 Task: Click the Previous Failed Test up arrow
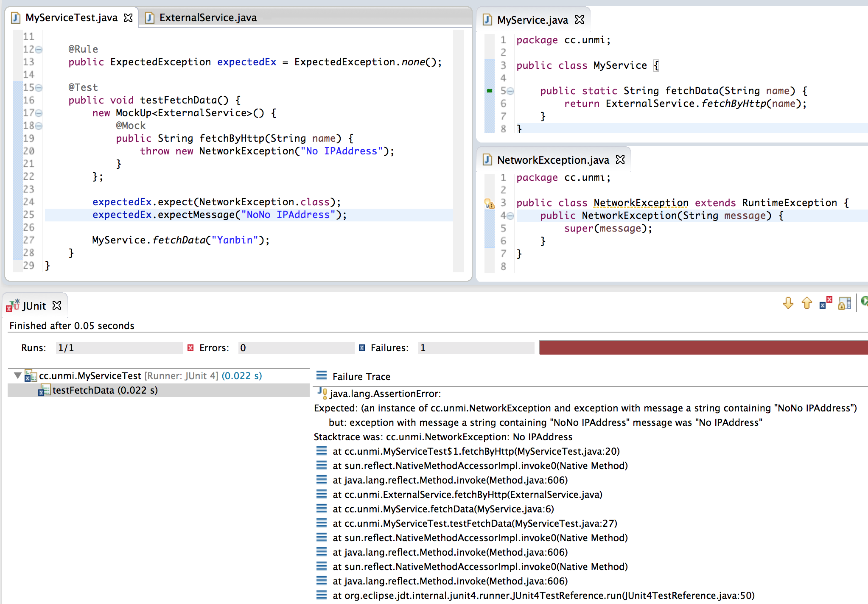806,303
